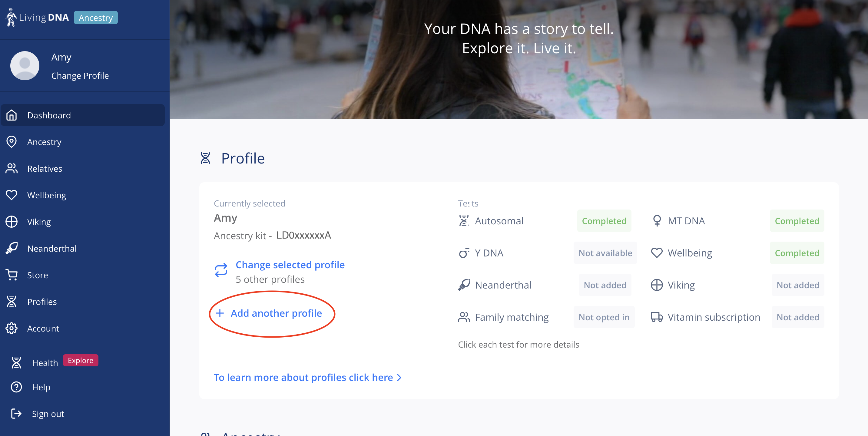
Task: Open the Dashboard menu item
Action: pos(83,115)
